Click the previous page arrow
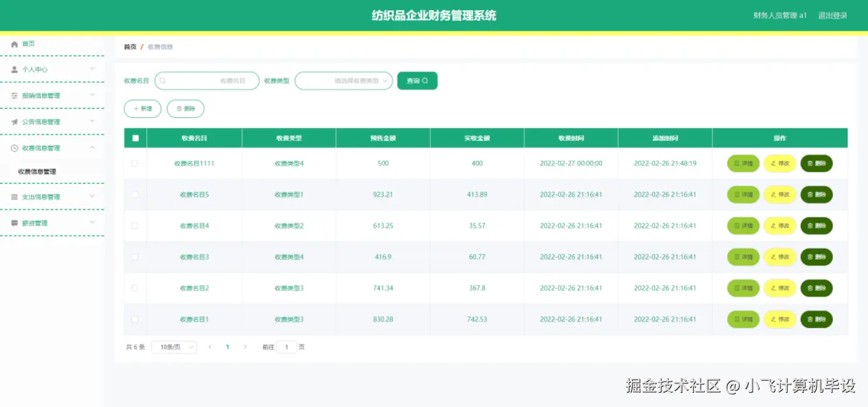This screenshot has height=407, width=868. pos(210,347)
